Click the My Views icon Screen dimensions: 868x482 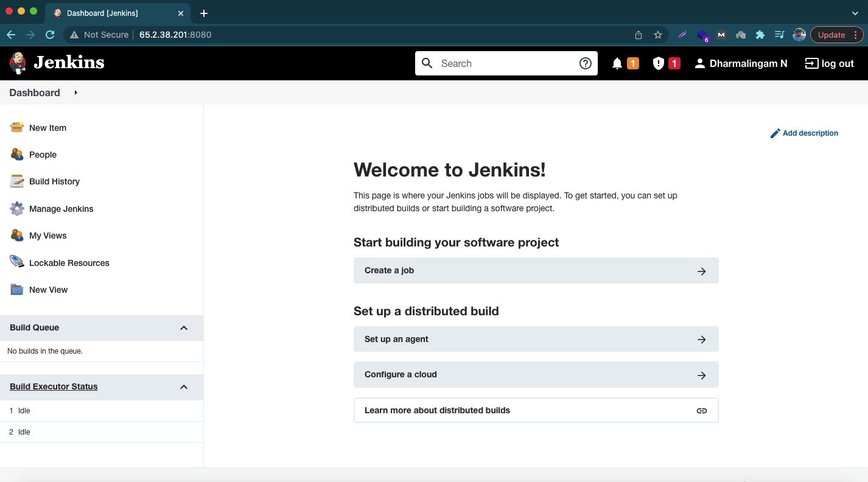point(17,236)
